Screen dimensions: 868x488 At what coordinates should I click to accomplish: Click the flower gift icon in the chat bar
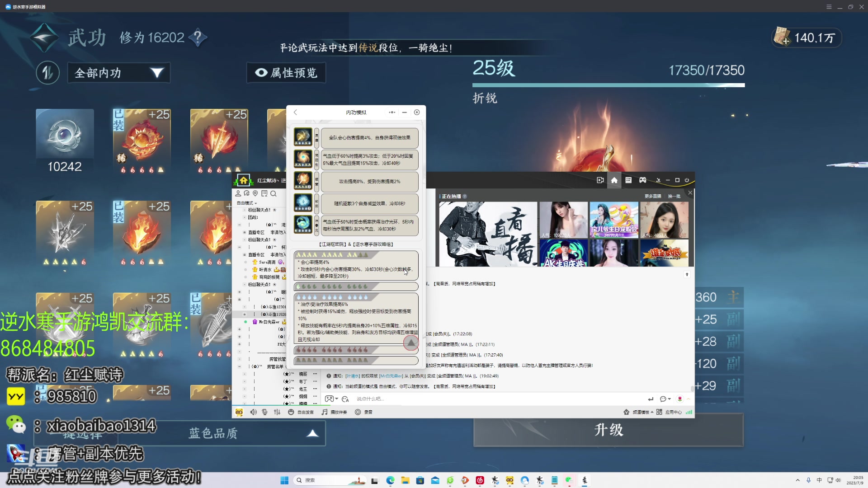click(x=679, y=399)
